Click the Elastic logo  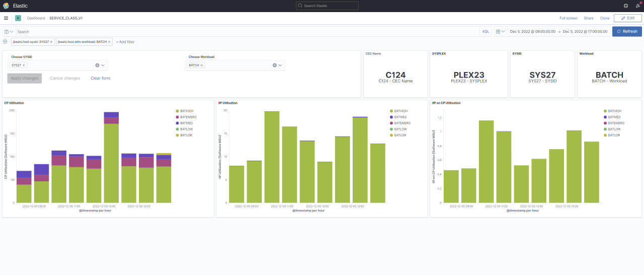[x=6, y=6]
